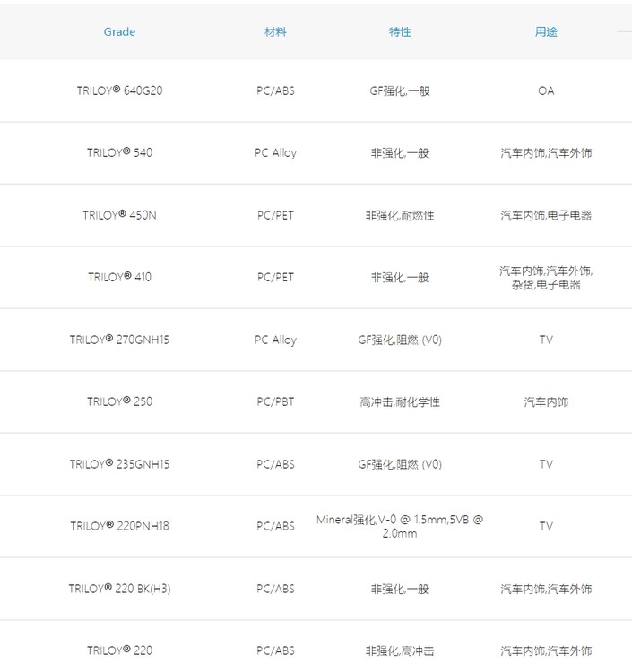Select the TRILOY 450N grade link

click(119, 215)
